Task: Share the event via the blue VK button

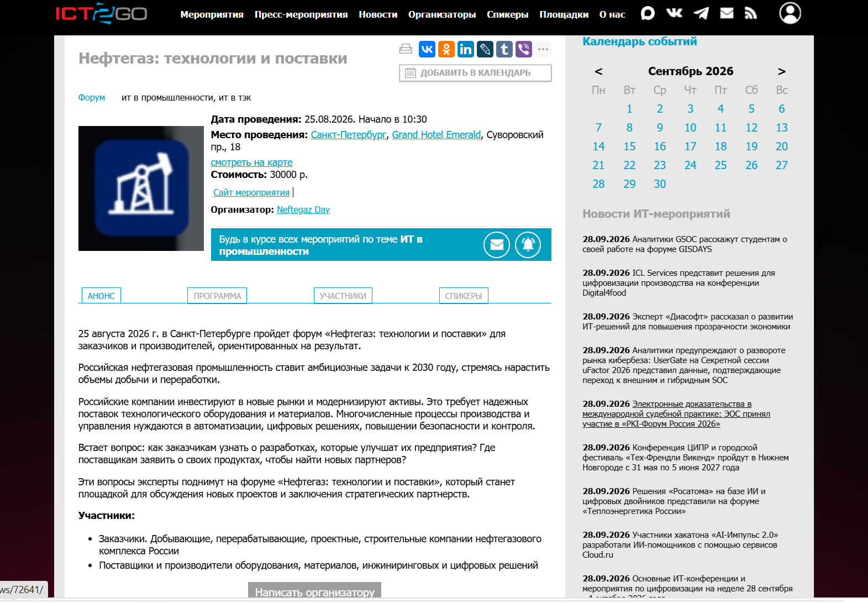Action: 427,49
